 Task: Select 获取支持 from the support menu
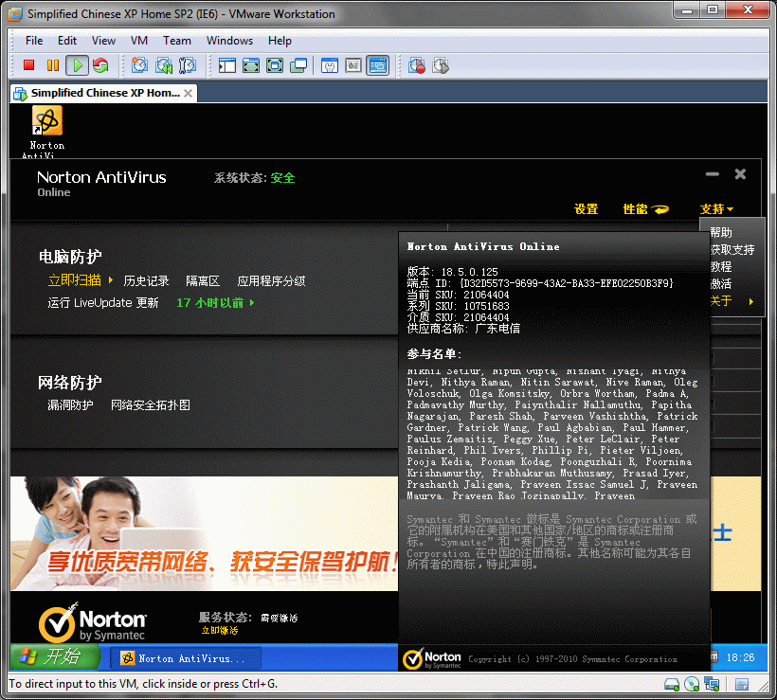click(x=732, y=250)
